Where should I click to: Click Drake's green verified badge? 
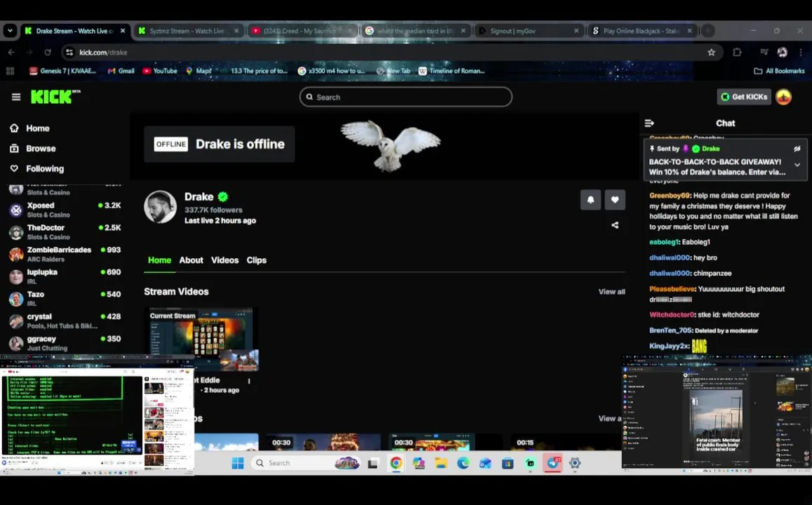pos(222,196)
